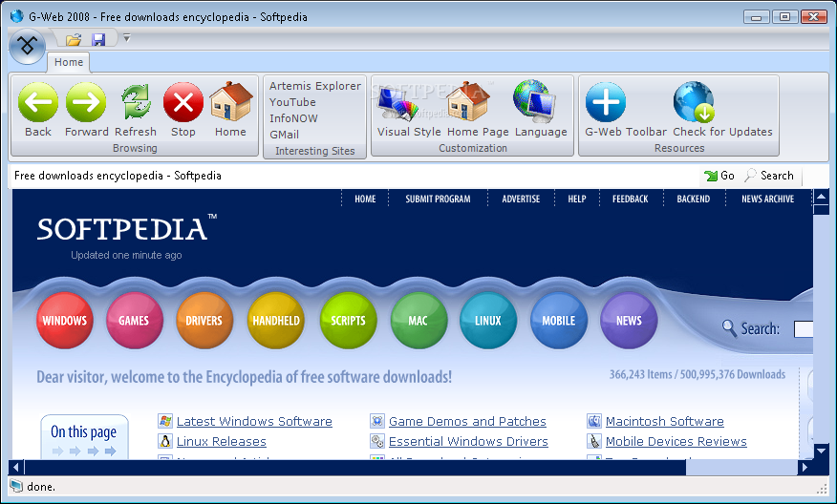Open Macintosh Software link
This screenshot has width=837, height=504.
pyautogui.click(x=665, y=421)
